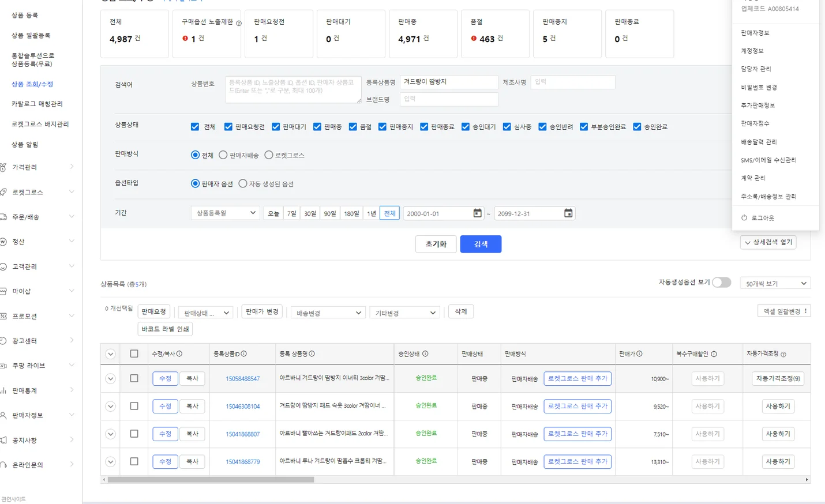Screen dimensions: 825x504
Task: Open the 상품등록일 period dropdown
Action: tap(226, 213)
